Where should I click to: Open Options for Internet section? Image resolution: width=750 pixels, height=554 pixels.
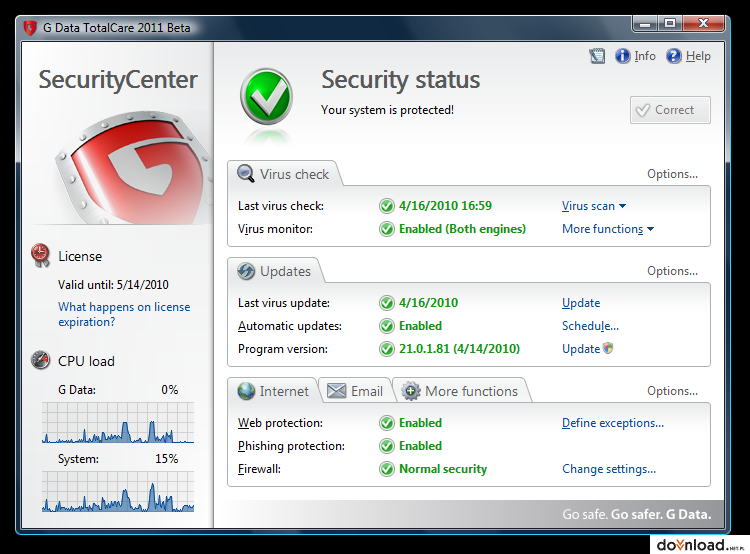click(x=672, y=391)
